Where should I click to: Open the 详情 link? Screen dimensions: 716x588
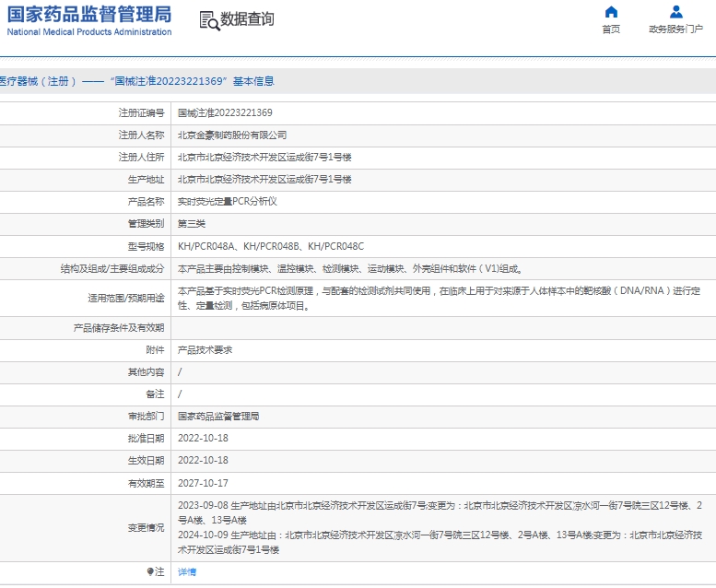click(x=187, y=571)
